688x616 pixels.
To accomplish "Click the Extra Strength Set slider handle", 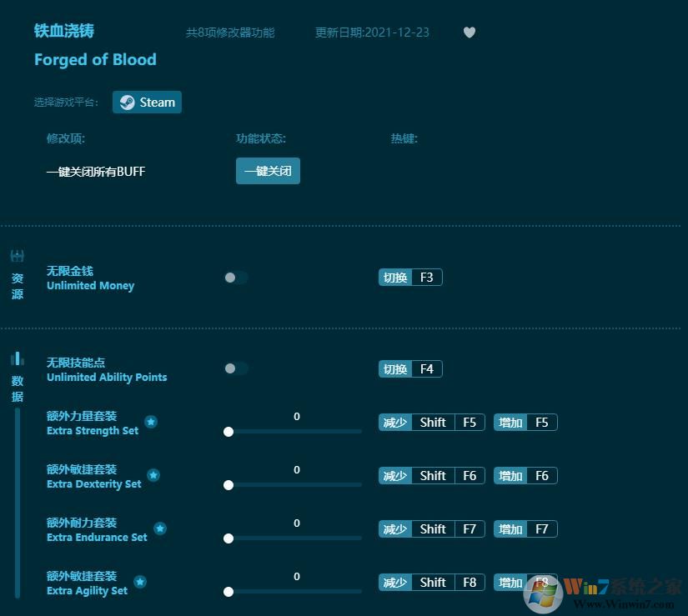I will pyautogui.click(x=228, y=432).
